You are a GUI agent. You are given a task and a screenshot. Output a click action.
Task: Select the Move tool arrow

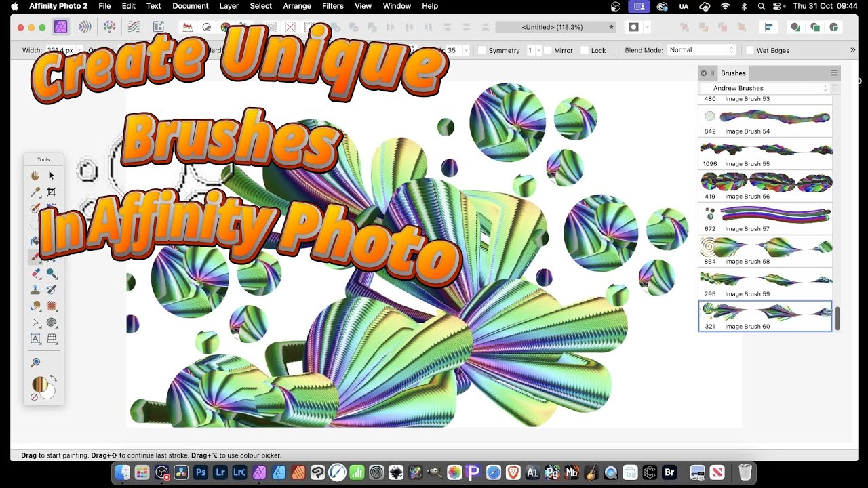(52, 176)
